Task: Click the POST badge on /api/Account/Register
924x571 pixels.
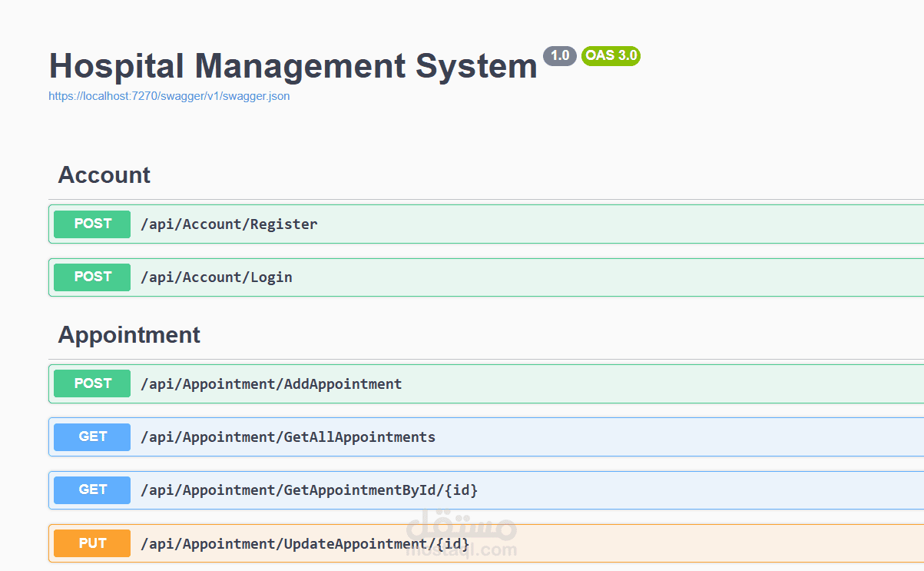Action: click(x=91, y=224)
